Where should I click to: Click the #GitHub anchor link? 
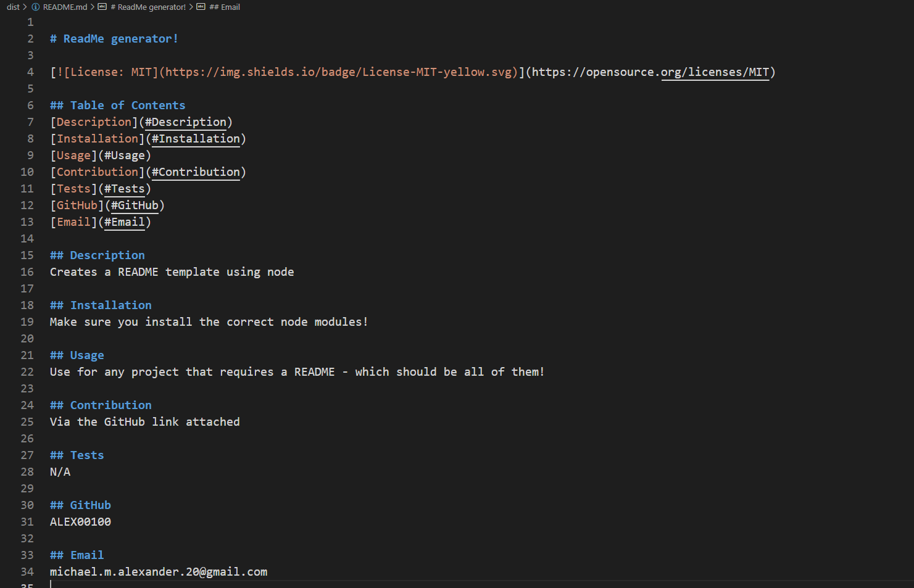click(135, 205)
